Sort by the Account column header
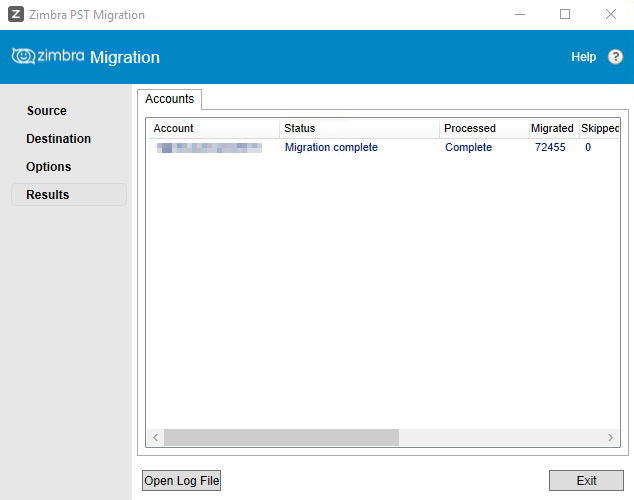The width and height of the screenshot is (634, 500). point(213,128)
